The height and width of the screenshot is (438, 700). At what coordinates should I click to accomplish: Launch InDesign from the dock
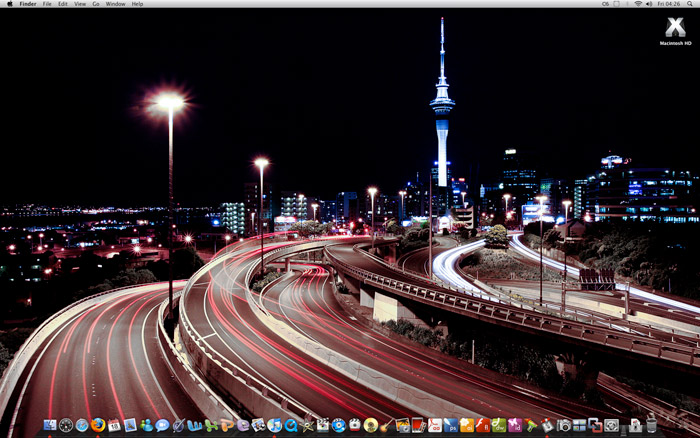pyautogui.click(x=514, y=425)
